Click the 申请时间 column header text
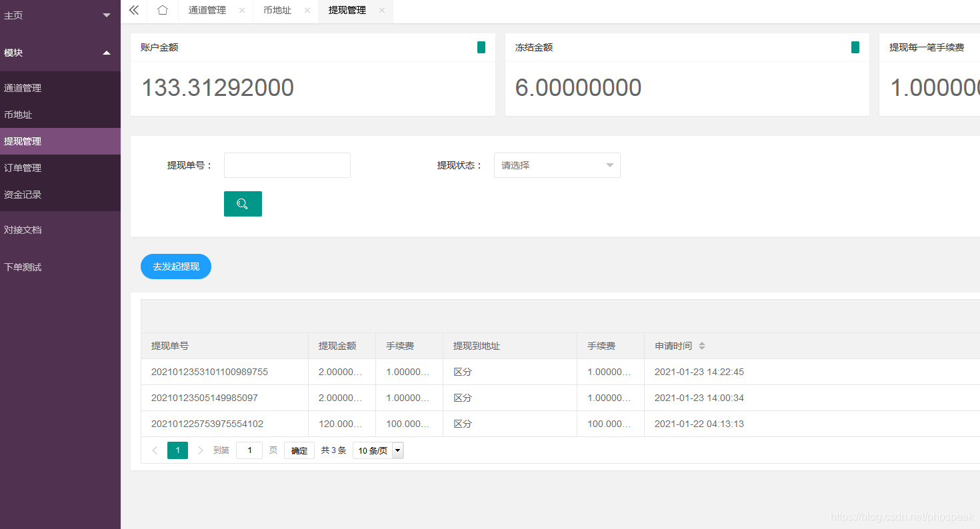Image resolution: width=980 pixels, height=529 pixels. click(x=673, y=346)
